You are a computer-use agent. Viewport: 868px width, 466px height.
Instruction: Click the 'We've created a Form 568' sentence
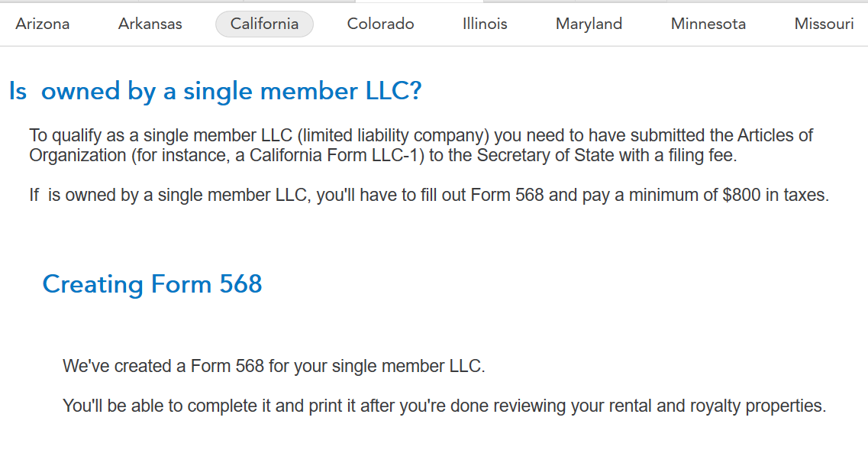pos(273,366)
